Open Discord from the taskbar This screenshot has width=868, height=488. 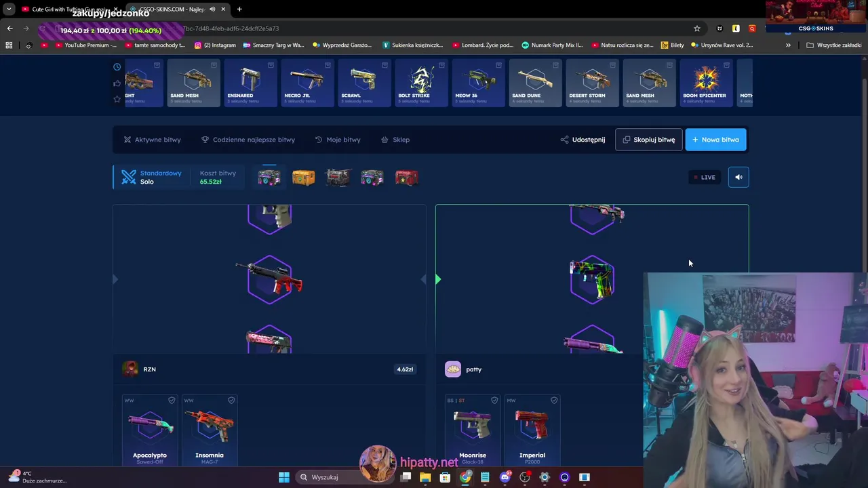pos(505,477)
